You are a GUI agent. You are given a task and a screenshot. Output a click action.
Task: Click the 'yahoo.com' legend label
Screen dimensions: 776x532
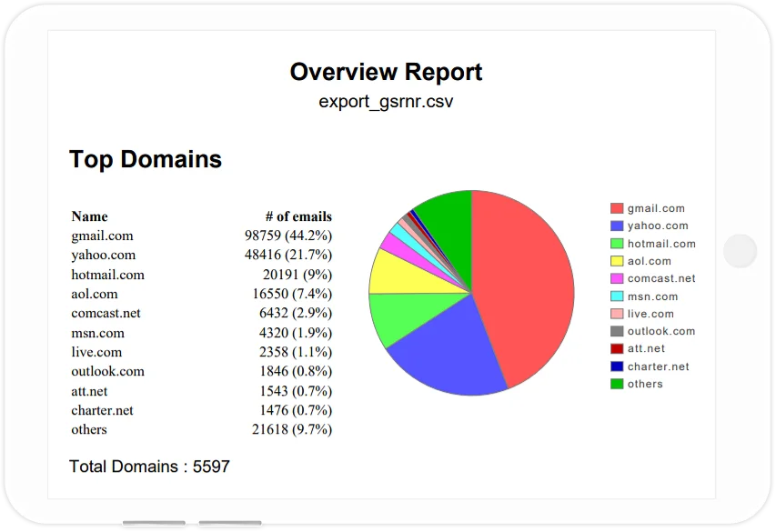pyautogui.click(x=659, y=226)
